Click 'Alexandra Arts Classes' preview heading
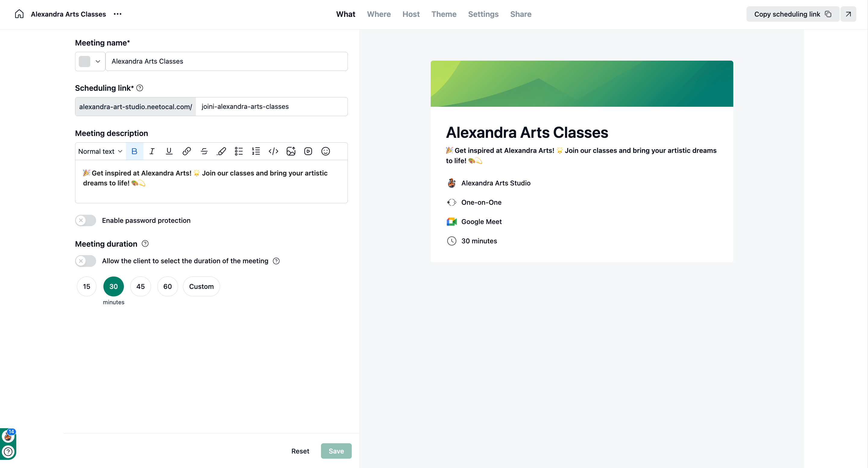This screenshot has height=468, width=868. [527, 132]
